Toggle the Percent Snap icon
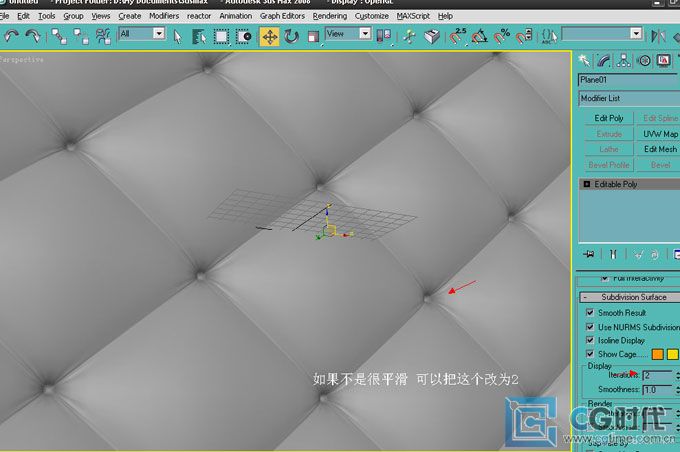680x452 pixels. click(x=502, y=37)
